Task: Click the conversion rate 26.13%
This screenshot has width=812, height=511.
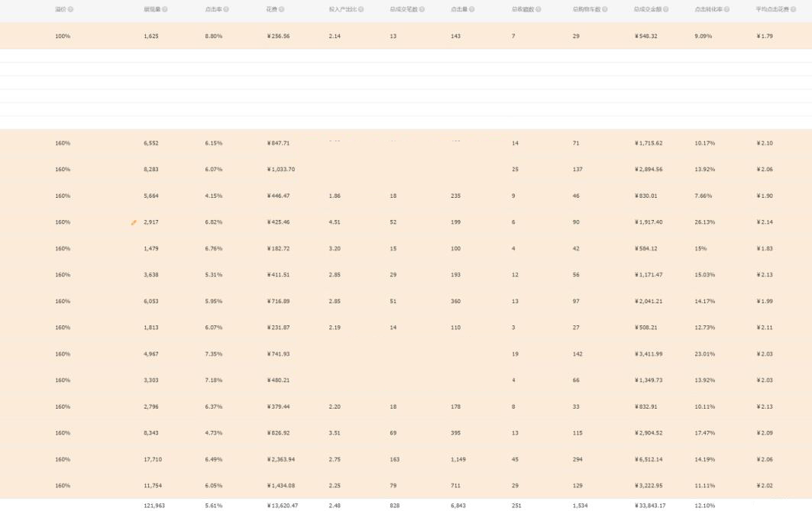Action: click(x=705, y=222)
